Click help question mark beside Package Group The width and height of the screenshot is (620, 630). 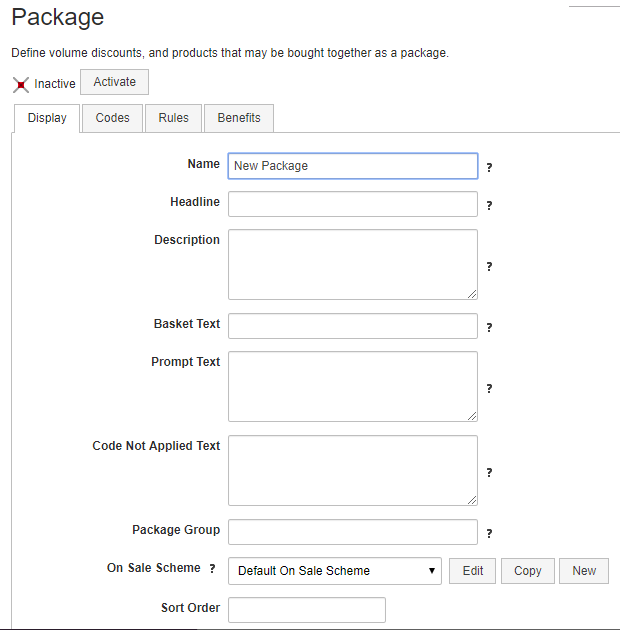pos(489,534)
